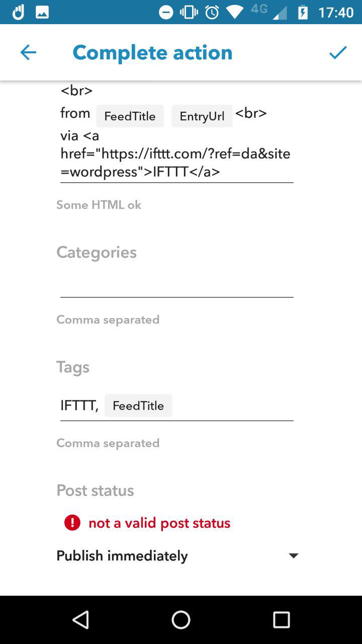Tap the do-not-disturb status icon
Viewport: 362px width, 644px height.
166,12
